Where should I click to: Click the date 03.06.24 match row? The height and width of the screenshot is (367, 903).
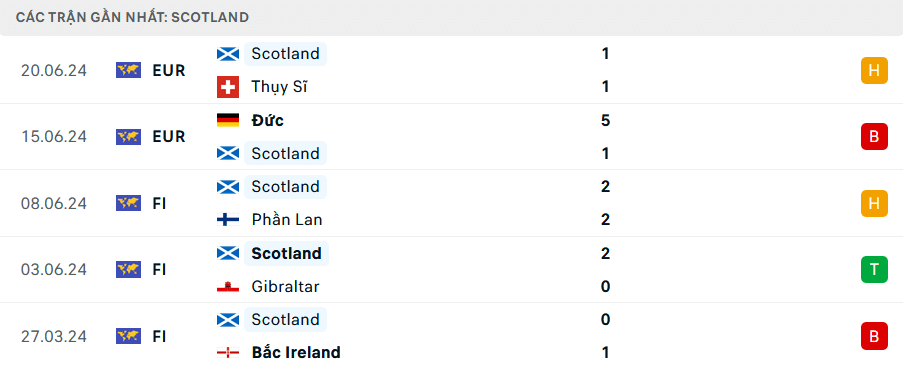pyautogui.click(x=54, y=270)
